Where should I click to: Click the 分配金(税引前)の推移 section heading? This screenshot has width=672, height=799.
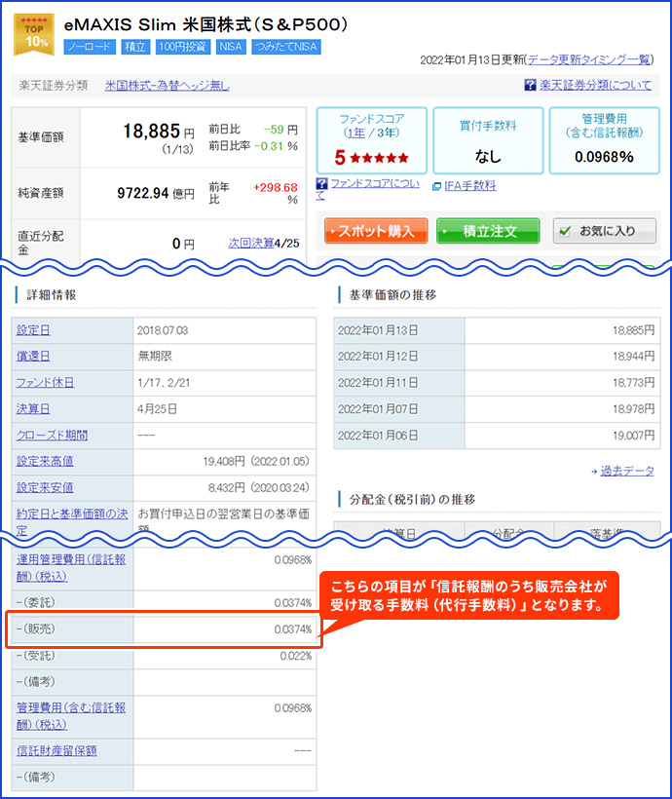[412, 499]
